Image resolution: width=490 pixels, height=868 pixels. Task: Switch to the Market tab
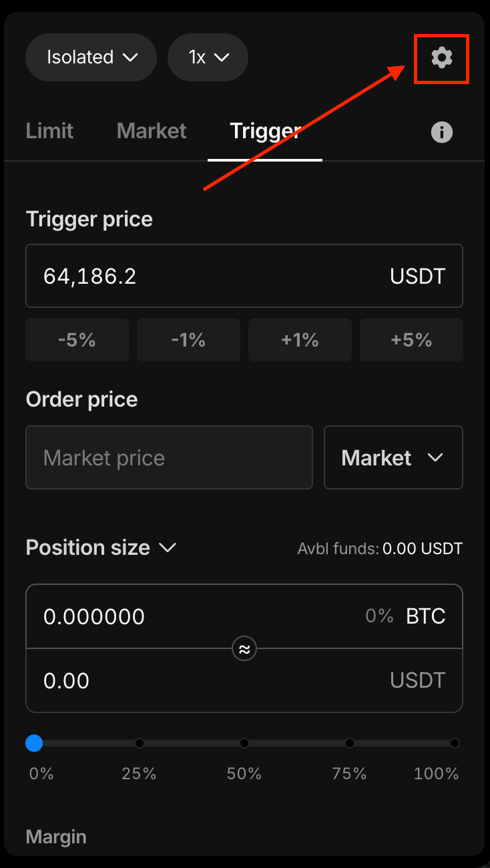[152, 131]
